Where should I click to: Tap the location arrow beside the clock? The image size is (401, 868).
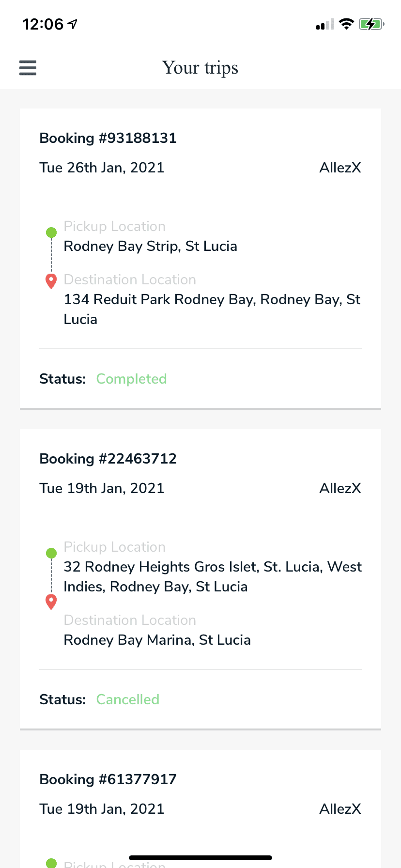73,24
